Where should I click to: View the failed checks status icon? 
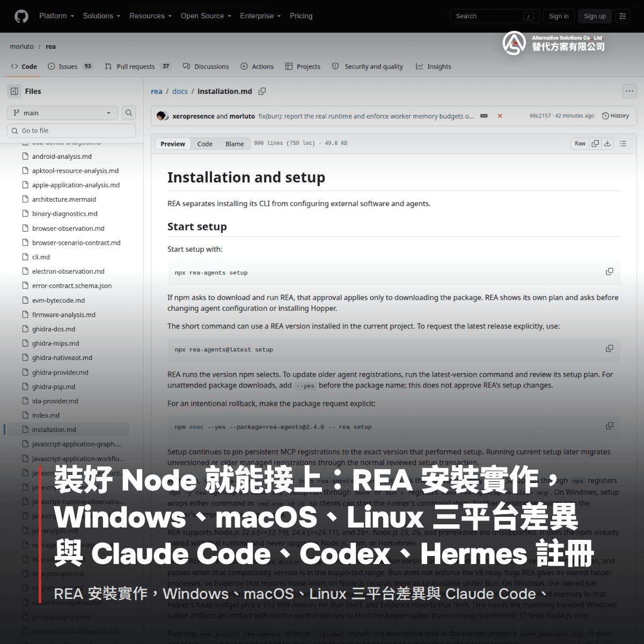click(500, 116)
